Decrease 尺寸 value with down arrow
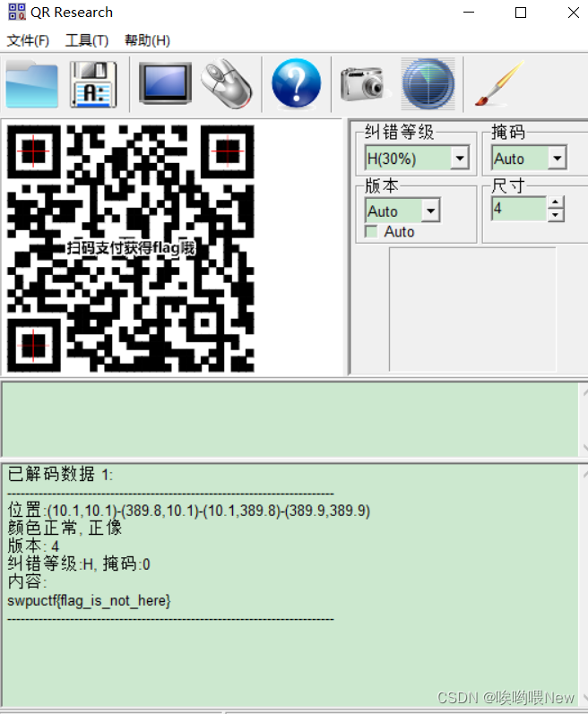The width and height of the screenshot is (588, 714). [x=555, y=215]
